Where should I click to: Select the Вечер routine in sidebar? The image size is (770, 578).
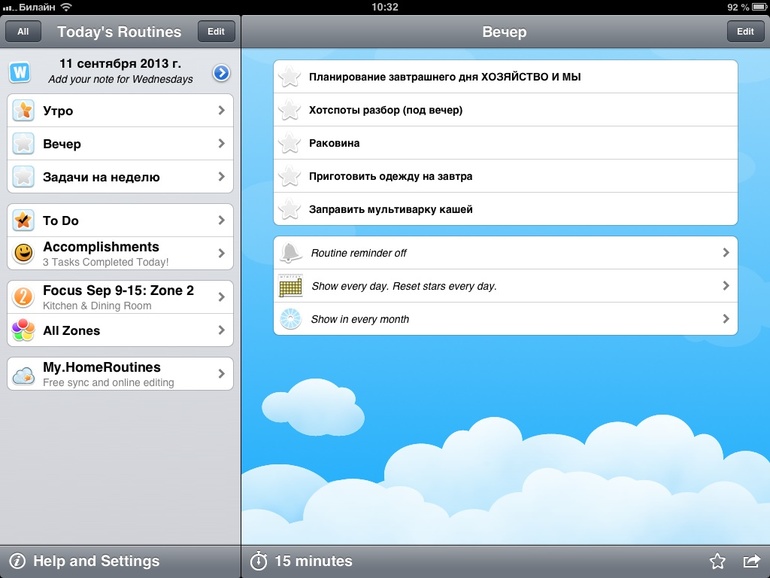(x=120, y=143)
